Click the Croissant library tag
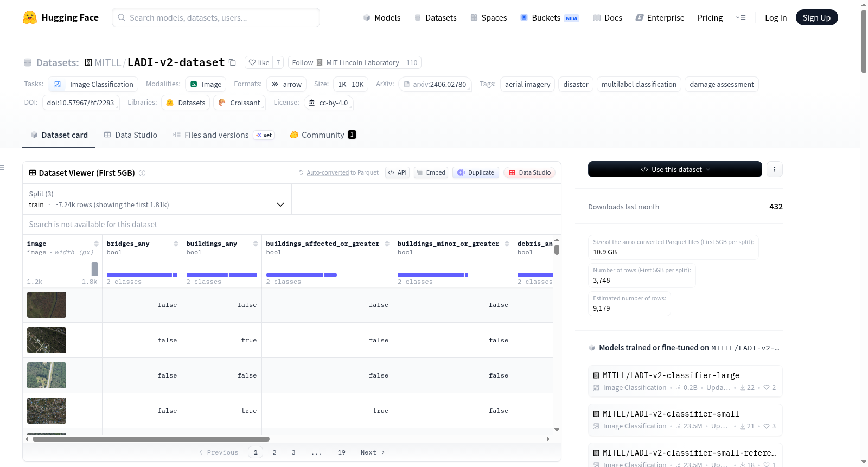Screen dimensions: 868x467 pyautogui.click(x=239, y=103)
